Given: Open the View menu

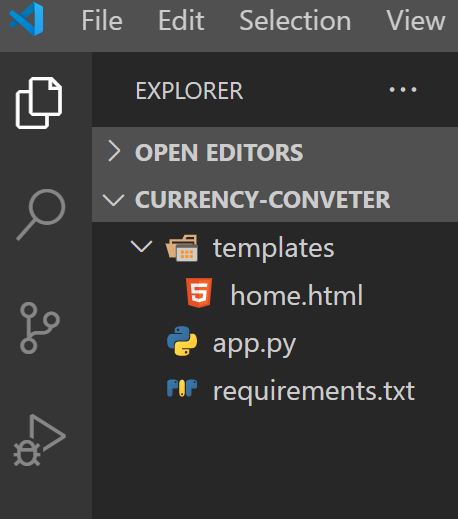Looking at the screenshot, I should tap(416, 20).
